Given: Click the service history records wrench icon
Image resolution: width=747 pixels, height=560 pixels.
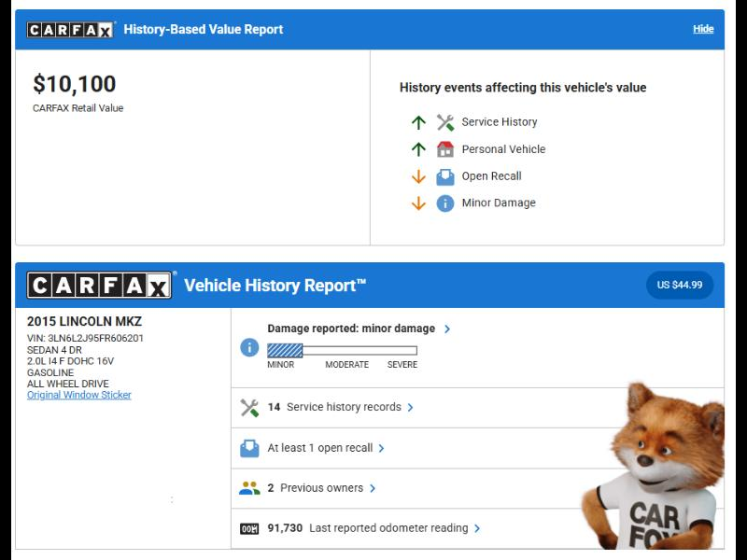Looking at the screenshot, I should pyautogui.click(x=249, y=408).
